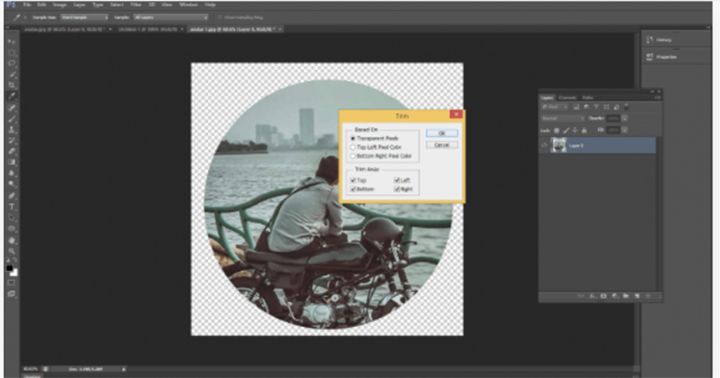
Task: Uncheck the Left trim checkbox
Action: (x=396, y=181)
